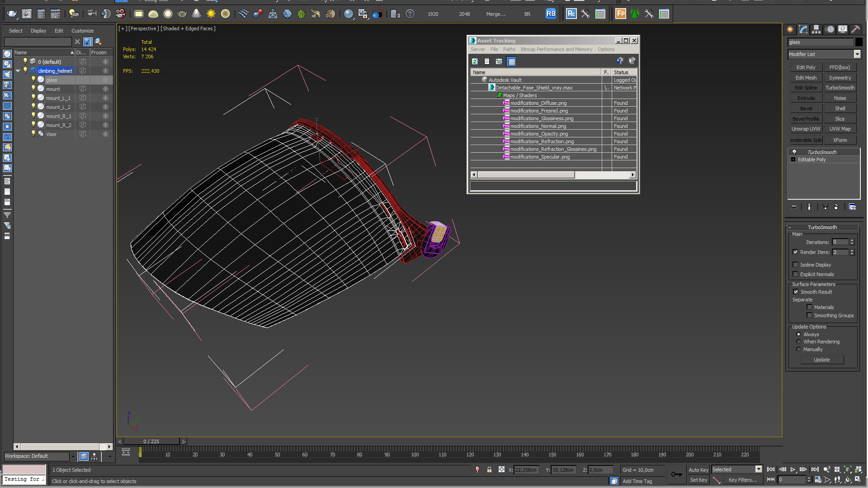Select the When Rendering update option
Image resolution: width=868 pixels, height=488 pixels.
tap(798, 342)
